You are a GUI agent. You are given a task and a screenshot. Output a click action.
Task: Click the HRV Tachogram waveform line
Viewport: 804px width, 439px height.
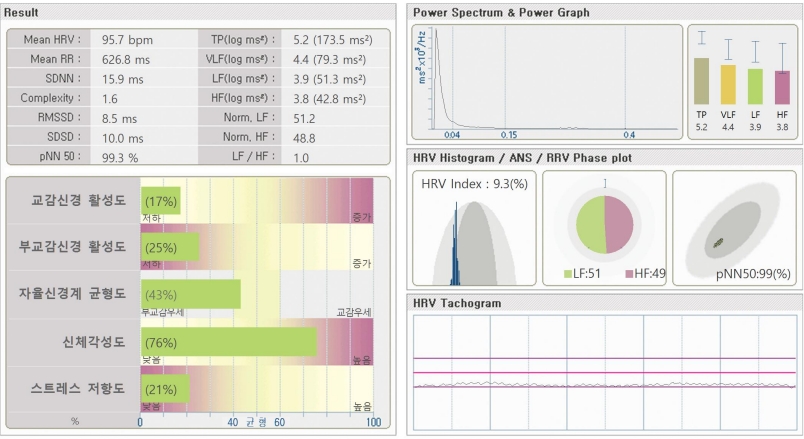click(x=600, y=383)
